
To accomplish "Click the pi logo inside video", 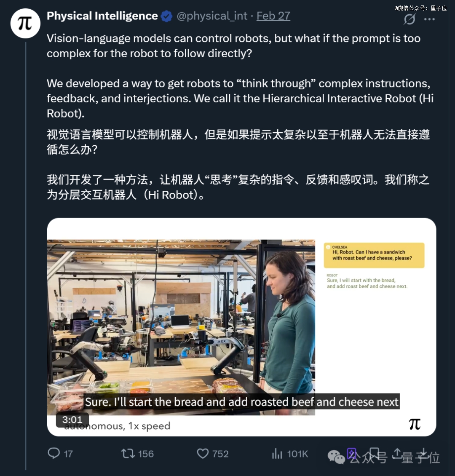I will coord(415,424).
